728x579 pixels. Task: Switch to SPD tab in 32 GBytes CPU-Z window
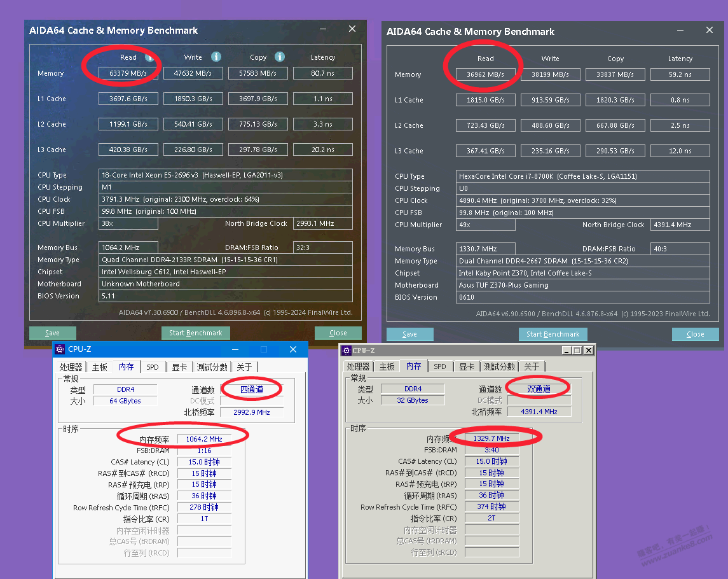(x=440, y=366)
